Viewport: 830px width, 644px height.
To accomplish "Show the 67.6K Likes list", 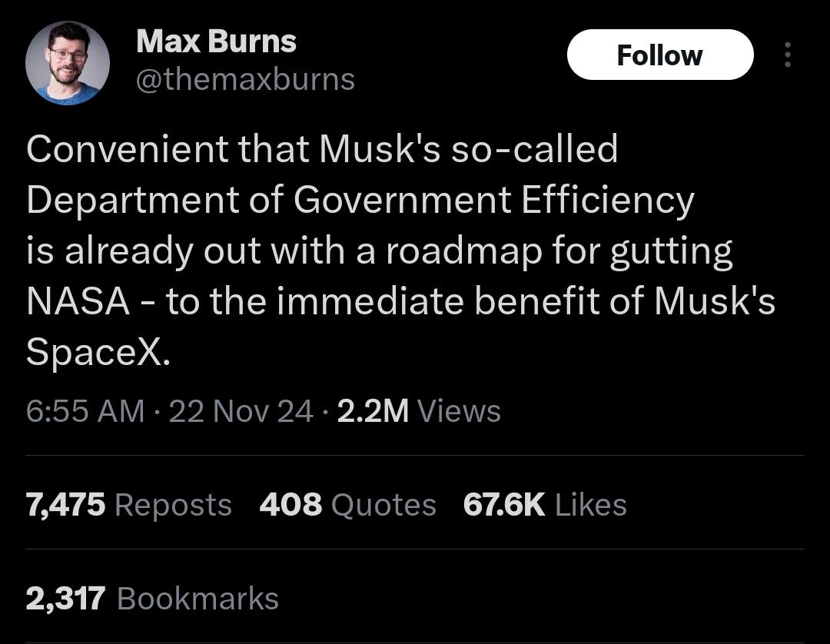I will (x=545, y=505).
